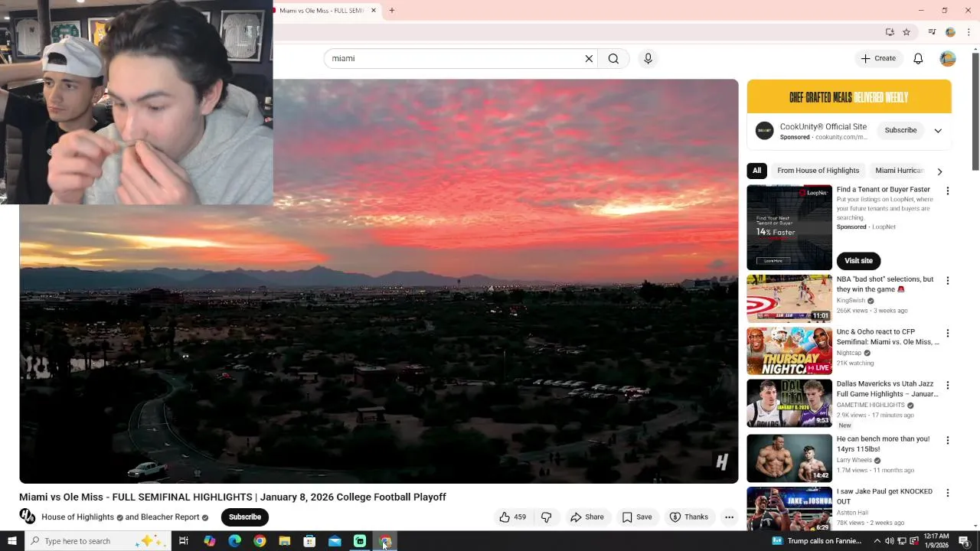This screenshot has height=551, width=980.
Task: Click the YouTube search magnifier button
Action: [613, 58]
